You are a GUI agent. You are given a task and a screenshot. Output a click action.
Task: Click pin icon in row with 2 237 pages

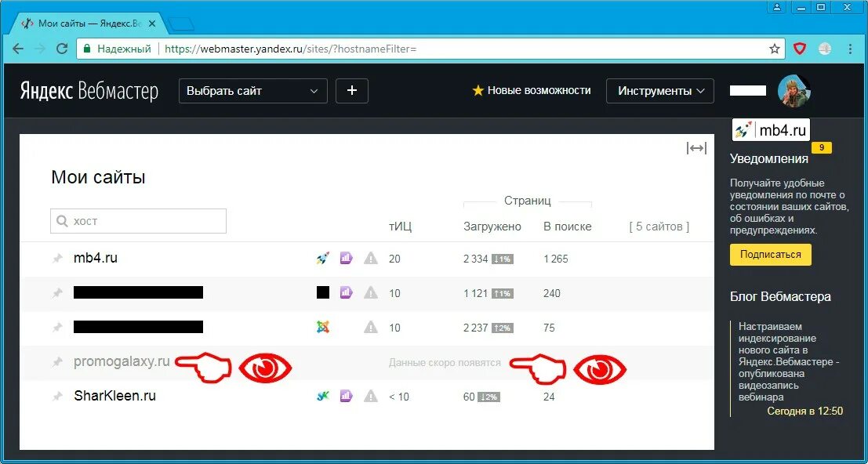pyautogui.click(x=57, y=328)
